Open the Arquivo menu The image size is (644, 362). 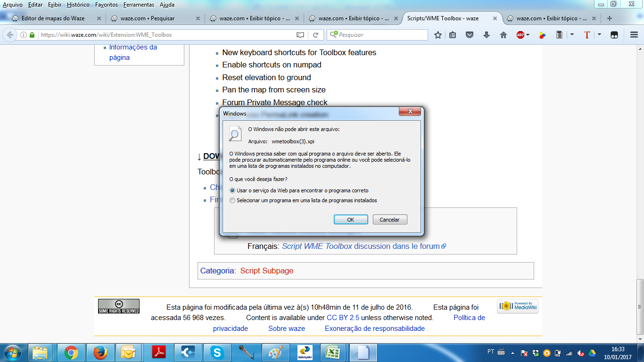pyautogui.click(x=12, y=5)
